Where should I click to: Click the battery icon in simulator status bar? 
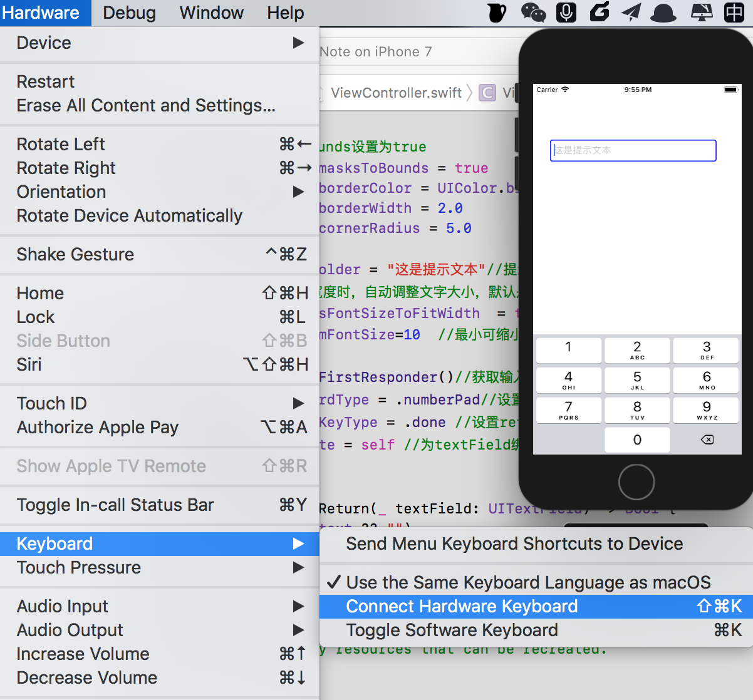tap(731, 90)
